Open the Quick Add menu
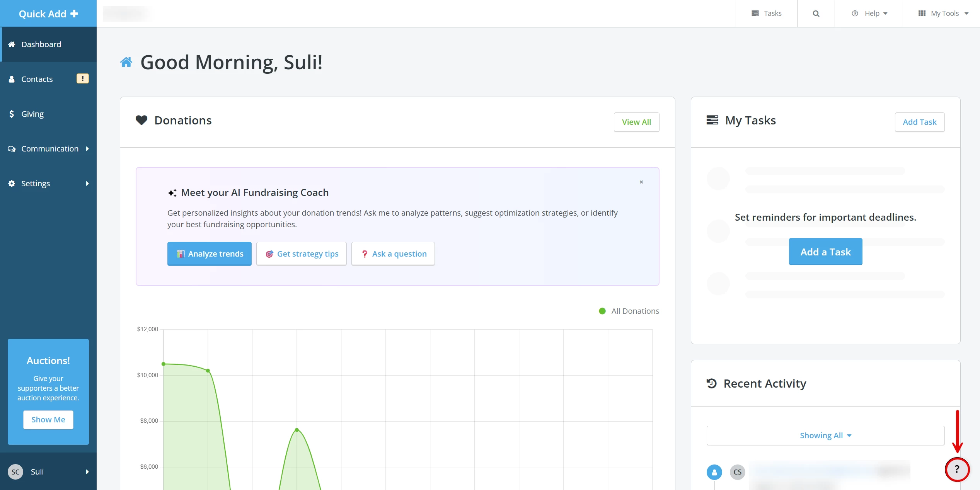The image size is (980, 490). coord(48,14)
